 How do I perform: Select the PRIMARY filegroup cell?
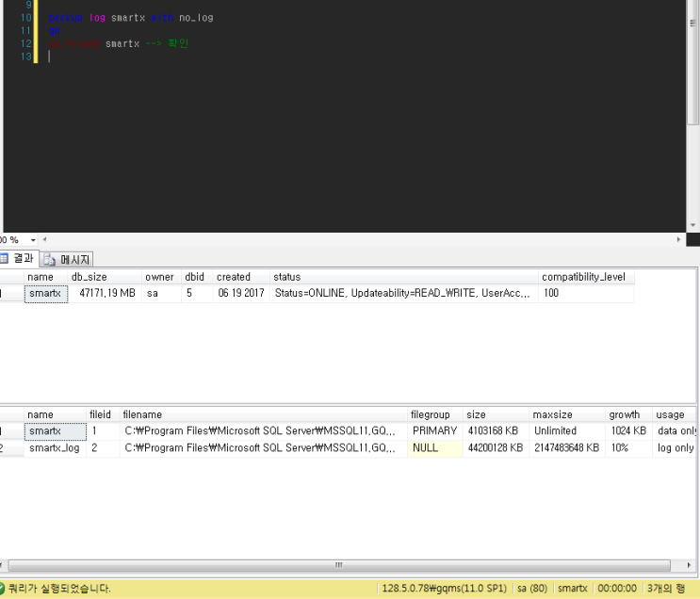click(x=435, y=430)
